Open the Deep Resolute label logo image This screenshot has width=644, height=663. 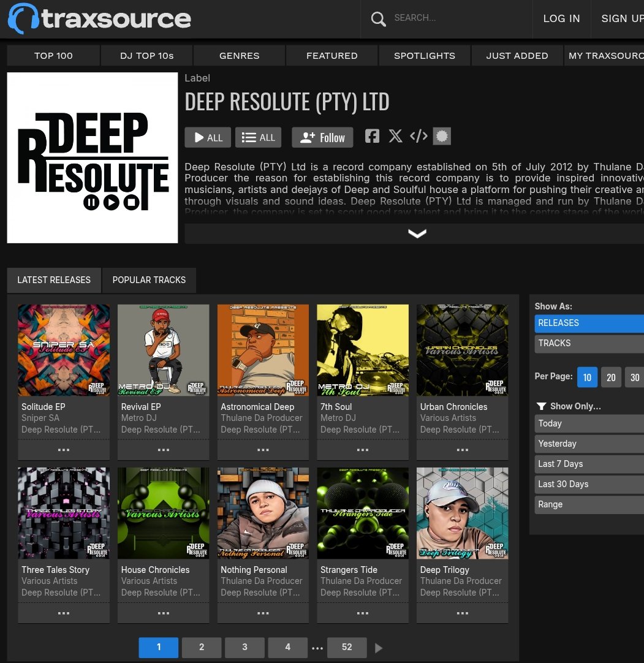click(x=92, y=157)
